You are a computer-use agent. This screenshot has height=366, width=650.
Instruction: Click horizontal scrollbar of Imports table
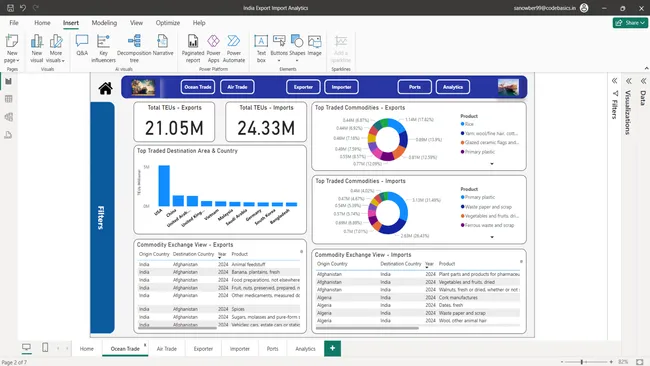click(367, 328)
